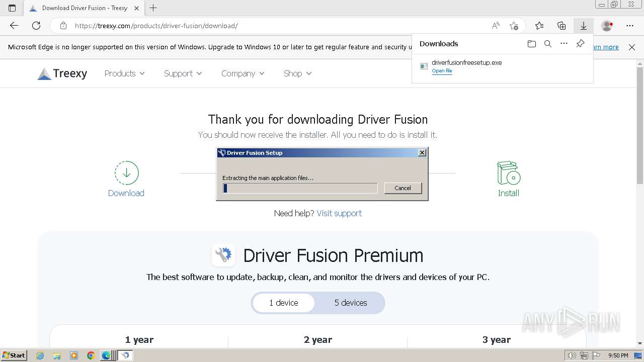This screenshot has width=644, height=362.
Task: Open the volume tray icon
Action: [x=572, y=355]
